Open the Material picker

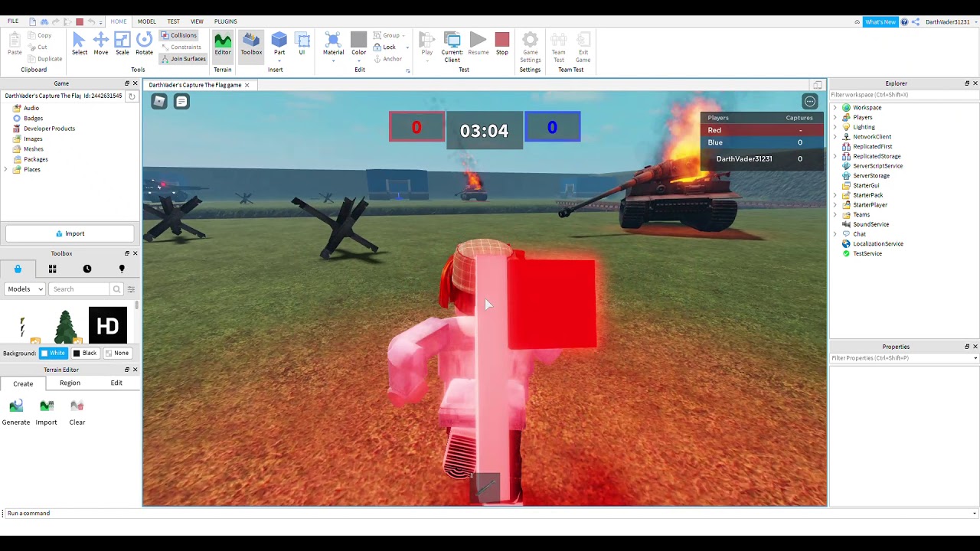[x=333, y=44]
